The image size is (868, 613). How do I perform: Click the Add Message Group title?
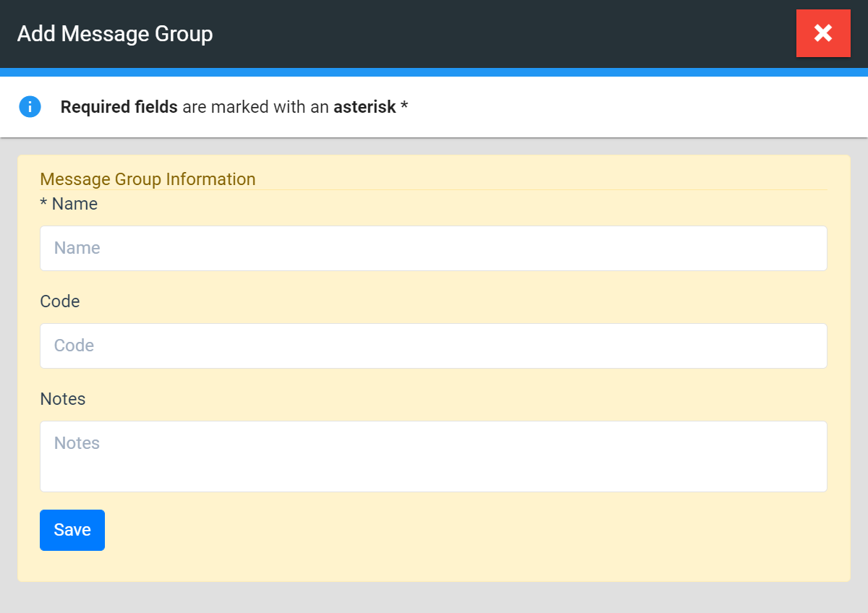115,34
